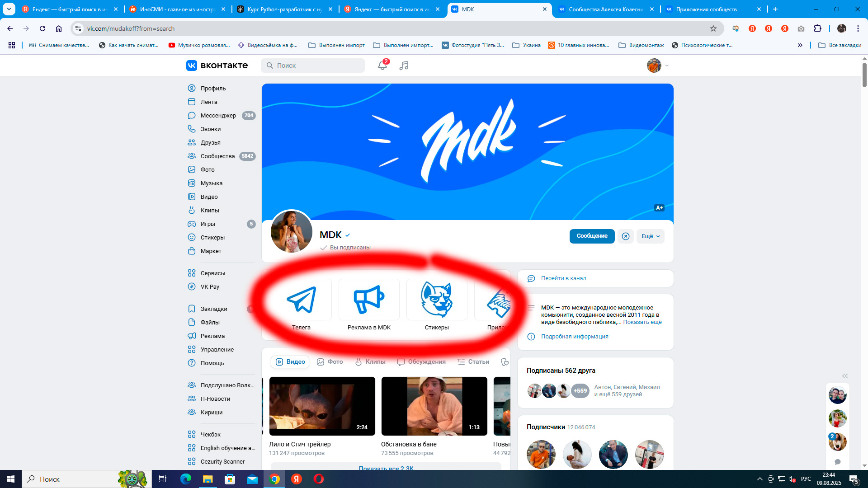The height and width of the screenshot is (488, 868).
Task: Collapse the chat sidebar double-arrow
Action: (x=845, y=376)
